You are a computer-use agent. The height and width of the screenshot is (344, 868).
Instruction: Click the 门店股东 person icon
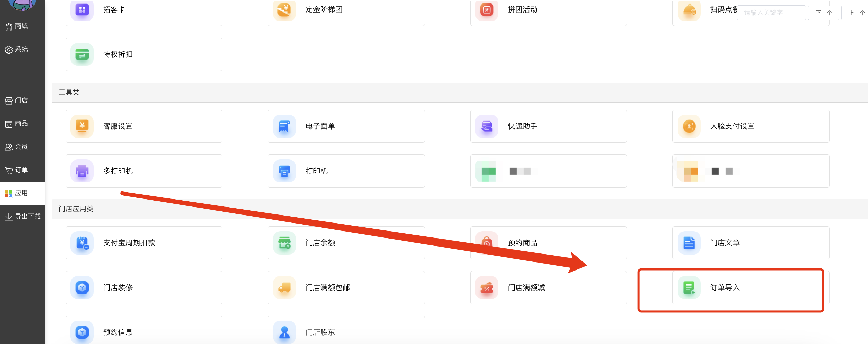(284, 332)
